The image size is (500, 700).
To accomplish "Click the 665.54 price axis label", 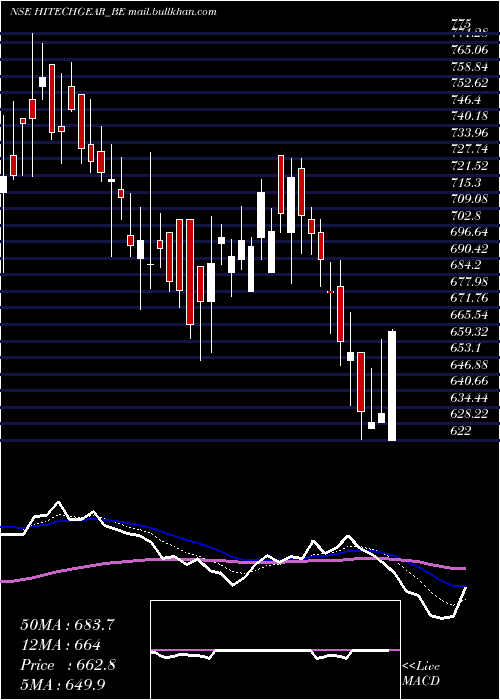I will pos(470,315).
